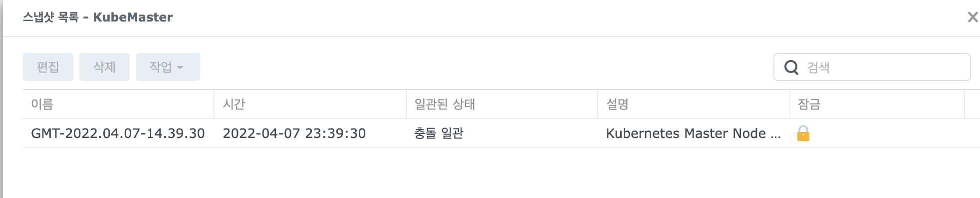The image size is (980, 198).
Task: Click the orange lock icon in snapshot row
Action: tap(803, 133)
